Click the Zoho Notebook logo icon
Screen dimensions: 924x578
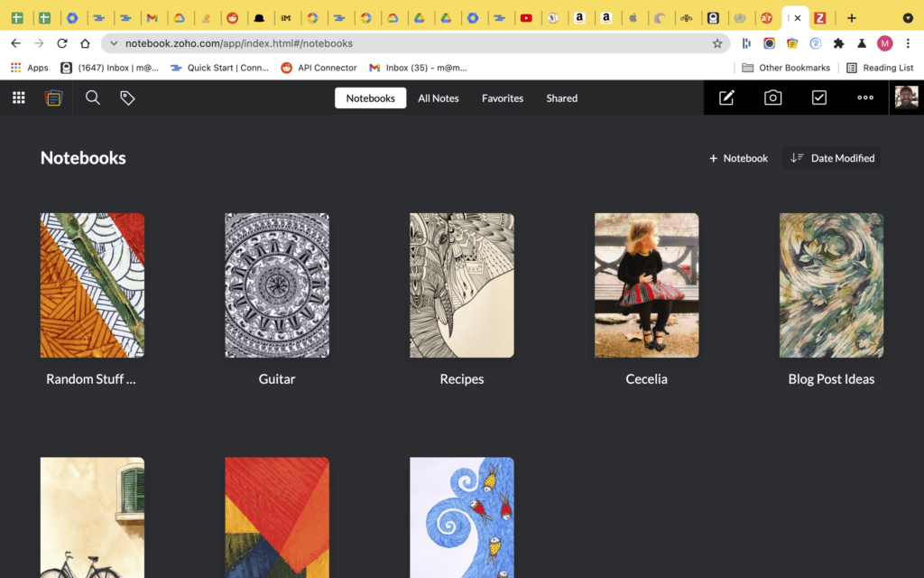[x=53, y=98]
